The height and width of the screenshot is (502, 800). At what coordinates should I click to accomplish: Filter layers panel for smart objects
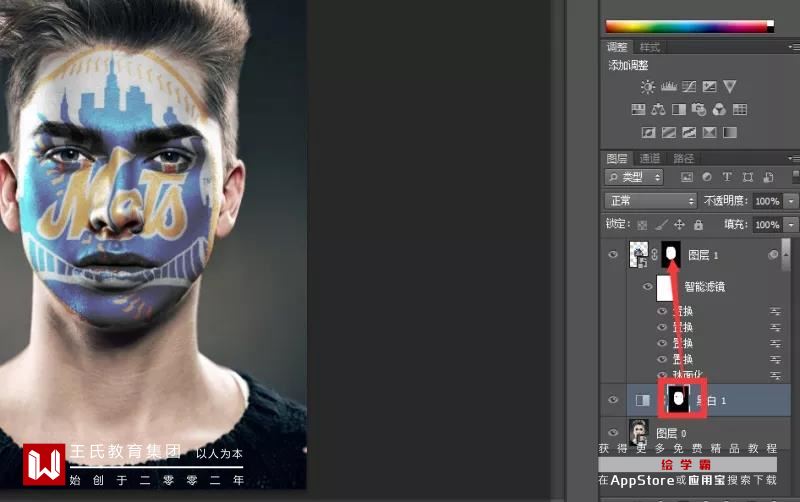click(768, 177)
